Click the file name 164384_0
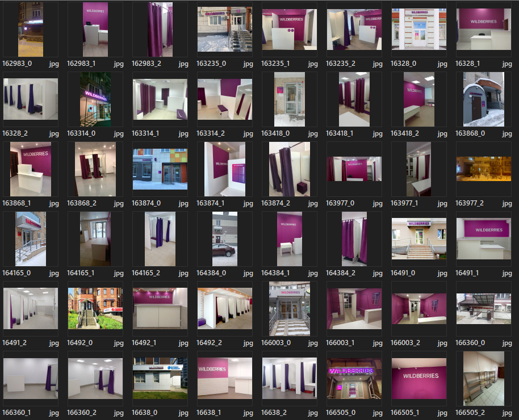The image size is (519, 420). coord(211,273)
